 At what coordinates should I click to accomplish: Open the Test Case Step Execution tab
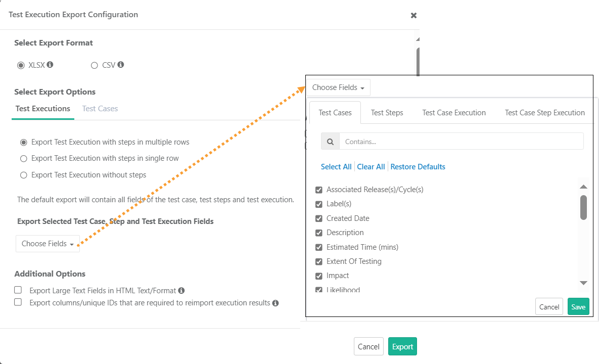coord(544,113)
